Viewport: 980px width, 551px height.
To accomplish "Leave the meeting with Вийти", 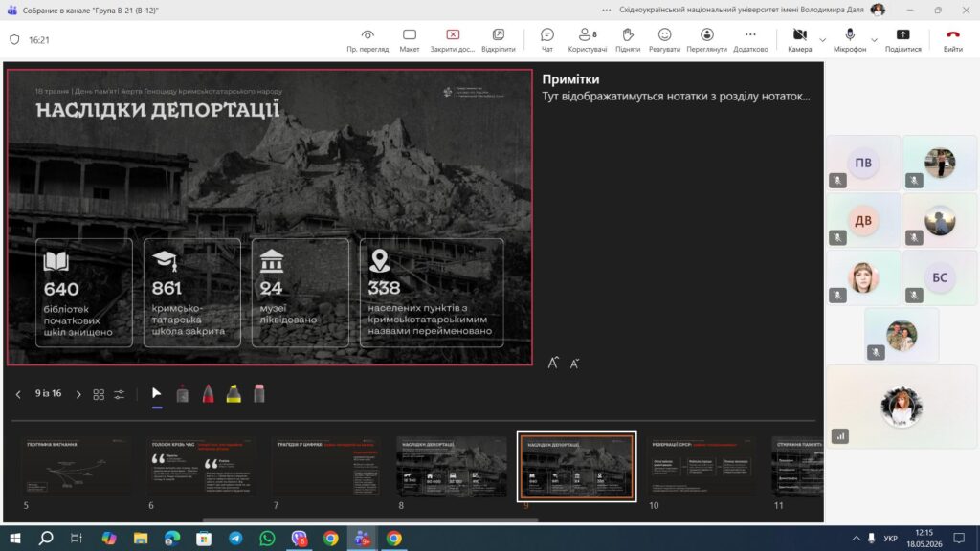I will click(x=952, y=40).
